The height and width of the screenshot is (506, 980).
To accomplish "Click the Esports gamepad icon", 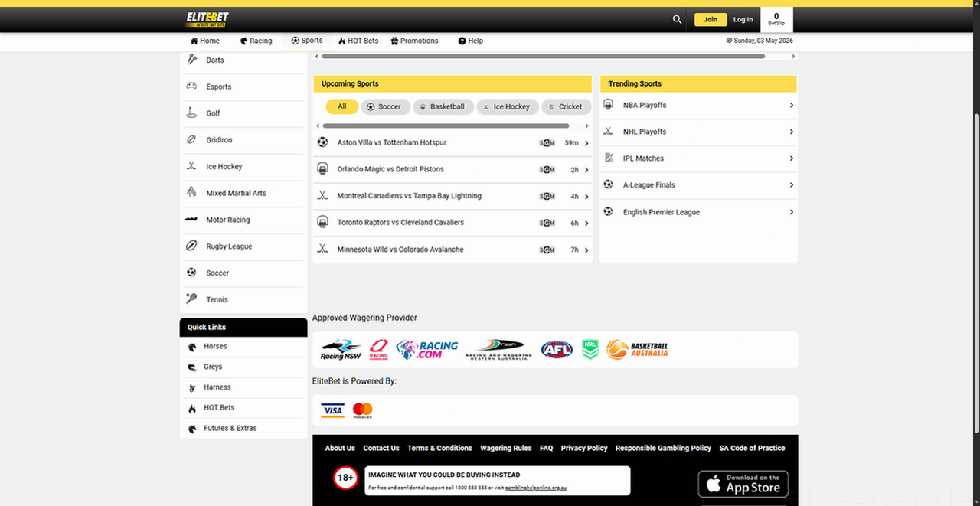I will 192,87.
